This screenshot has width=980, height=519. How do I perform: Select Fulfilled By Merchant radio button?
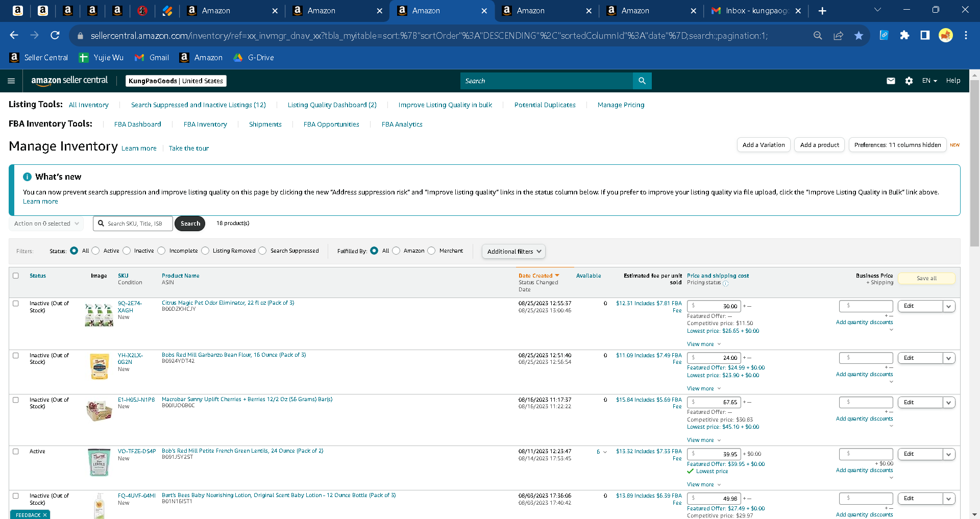coord(431,251)
